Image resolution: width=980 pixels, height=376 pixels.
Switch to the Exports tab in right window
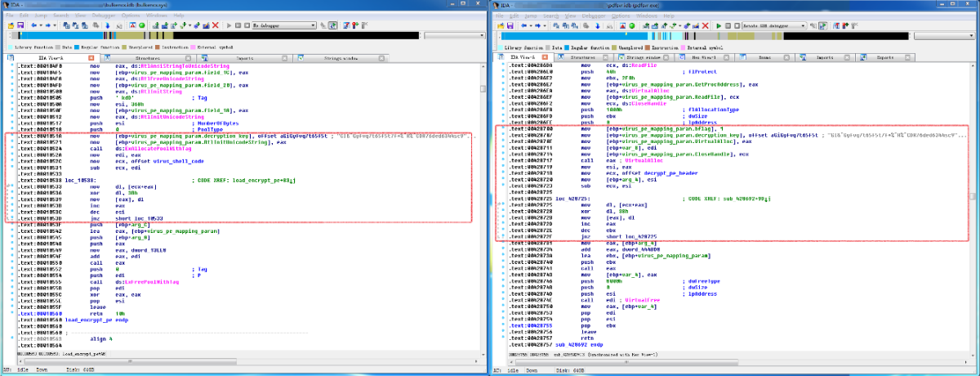click(x=884, y=59)
